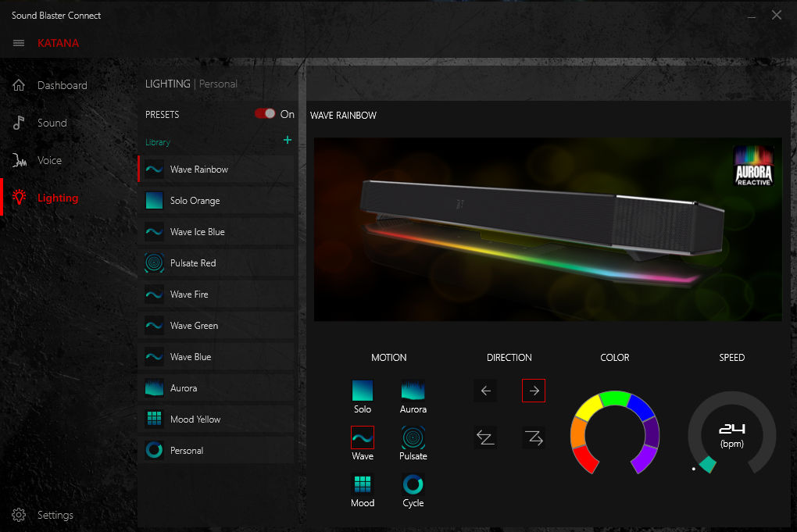The image size is (797, 532).
Task: Click the Katana soundbar preview image
Action: (548, 229)
